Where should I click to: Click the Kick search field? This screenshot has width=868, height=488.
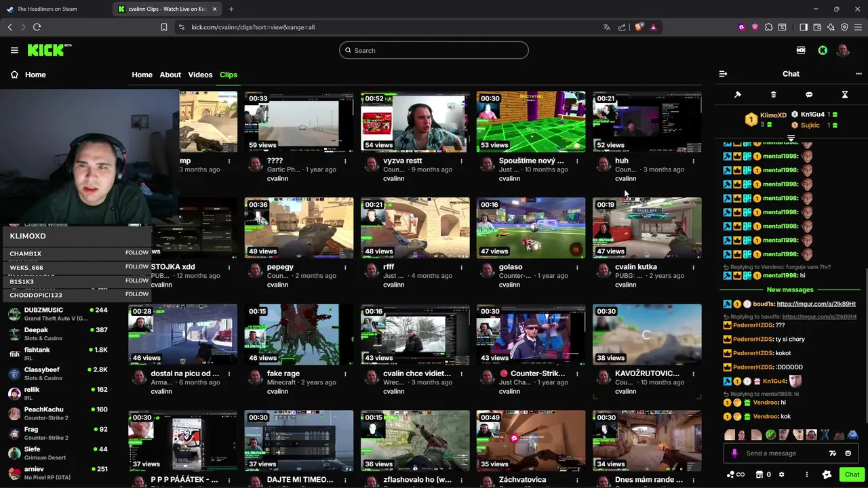(434, 50)
